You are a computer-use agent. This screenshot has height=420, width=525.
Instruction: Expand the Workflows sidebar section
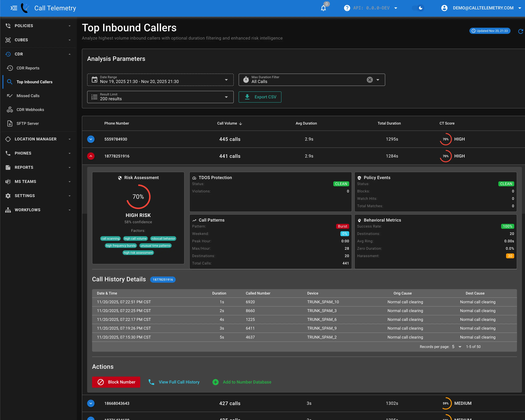pos(38,210)
